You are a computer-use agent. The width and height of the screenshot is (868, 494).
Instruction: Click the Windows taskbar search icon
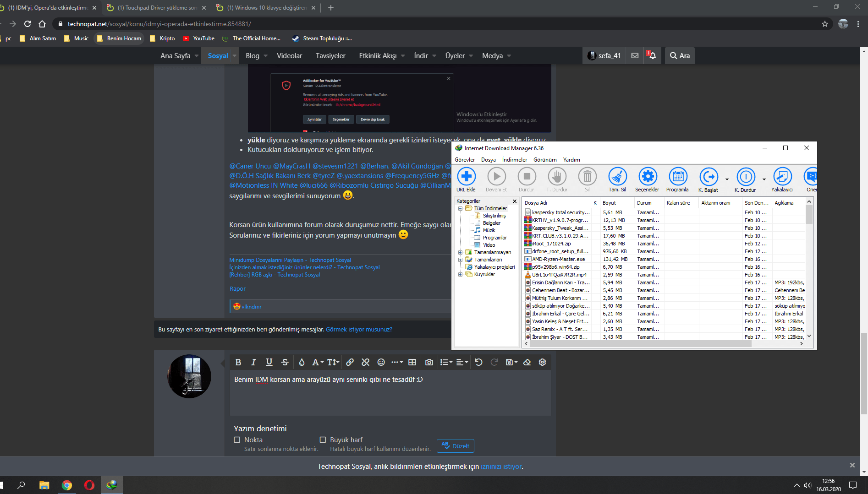pyautogui.click(x=21, y=485)
